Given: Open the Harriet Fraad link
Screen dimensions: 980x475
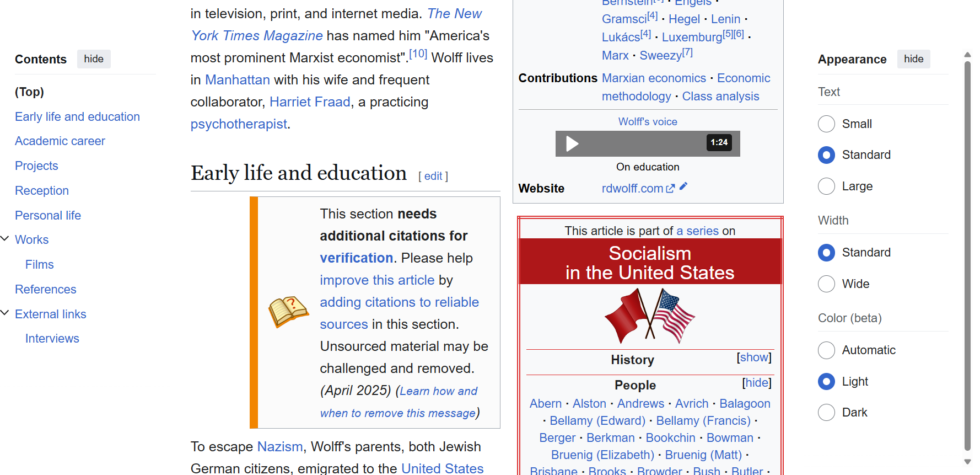Looking at the screenshot, I should [310, 102].
